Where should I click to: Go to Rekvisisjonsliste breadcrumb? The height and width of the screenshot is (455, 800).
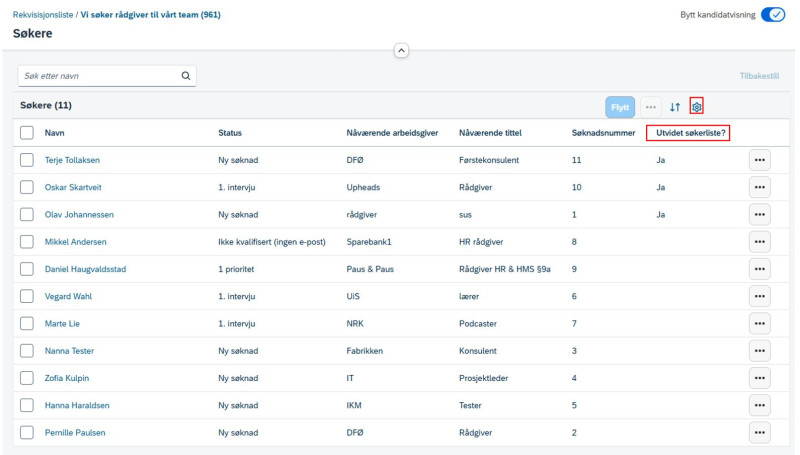[x=43, y=15]
